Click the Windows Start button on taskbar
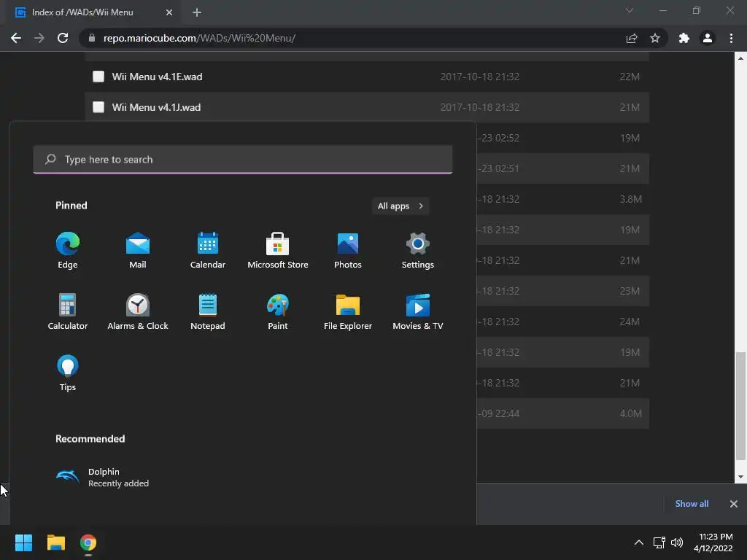Screen dimensions: 747x560 point(23,542)
